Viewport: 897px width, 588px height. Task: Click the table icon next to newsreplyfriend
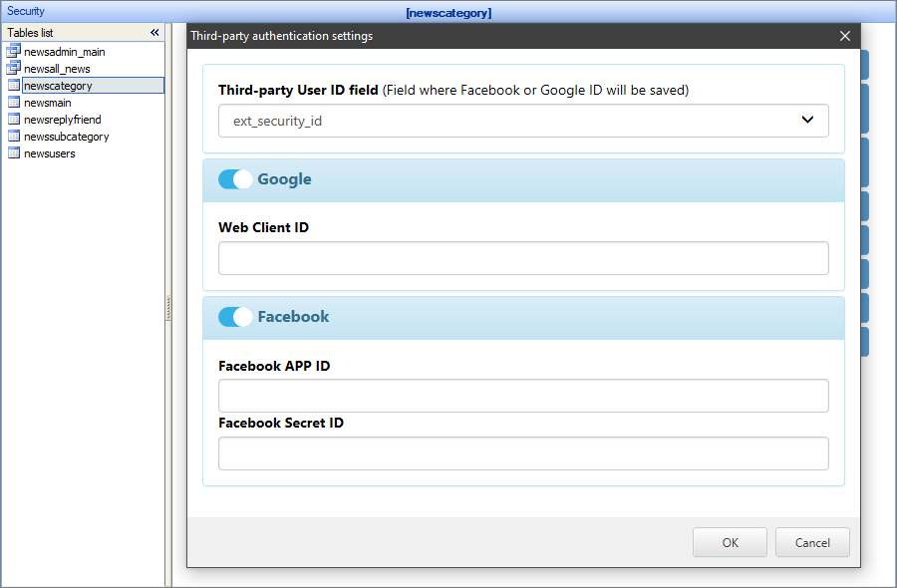(13, 120)
